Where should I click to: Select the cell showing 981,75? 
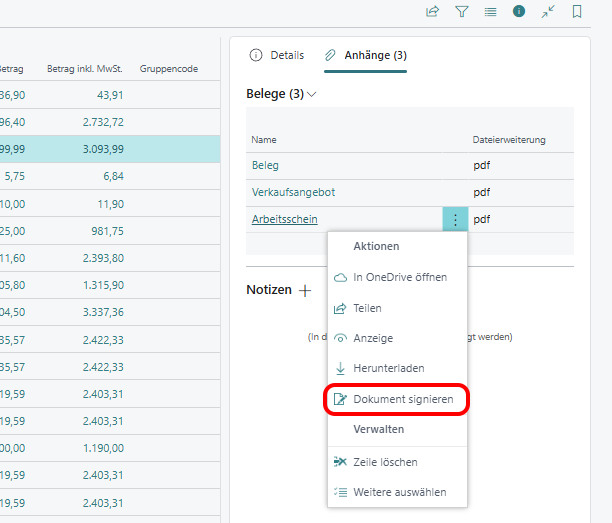pos(107,231)
